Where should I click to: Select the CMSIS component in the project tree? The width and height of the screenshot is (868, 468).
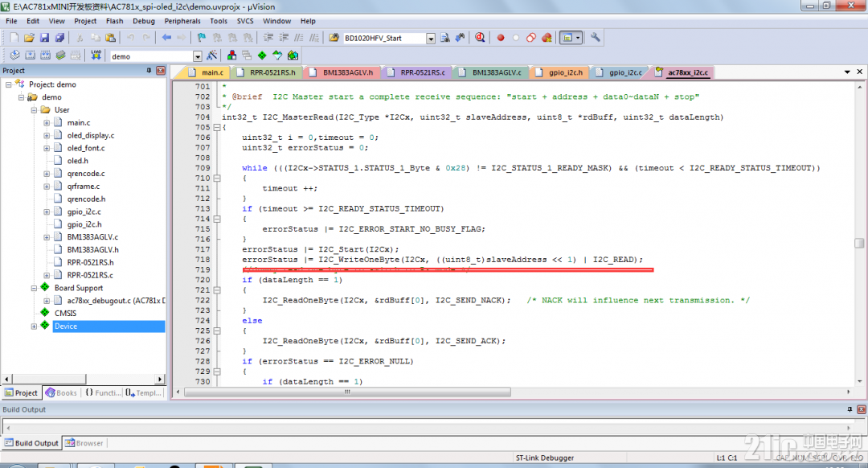coord(65,314)
